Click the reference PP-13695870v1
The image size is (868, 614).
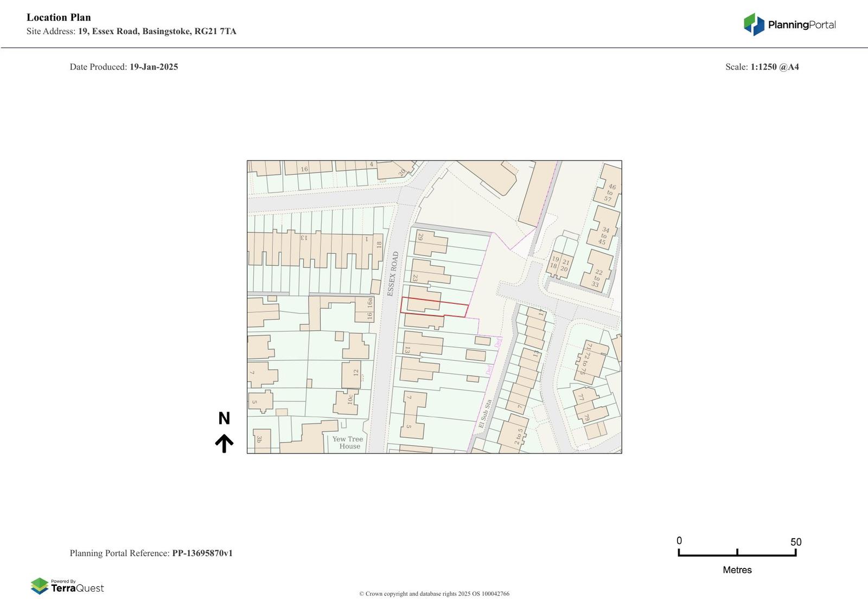tap(202, 553)
